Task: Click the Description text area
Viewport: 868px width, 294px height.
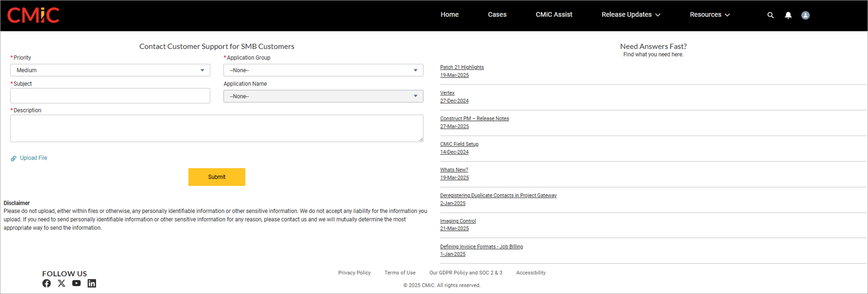Action: (217, 128)
